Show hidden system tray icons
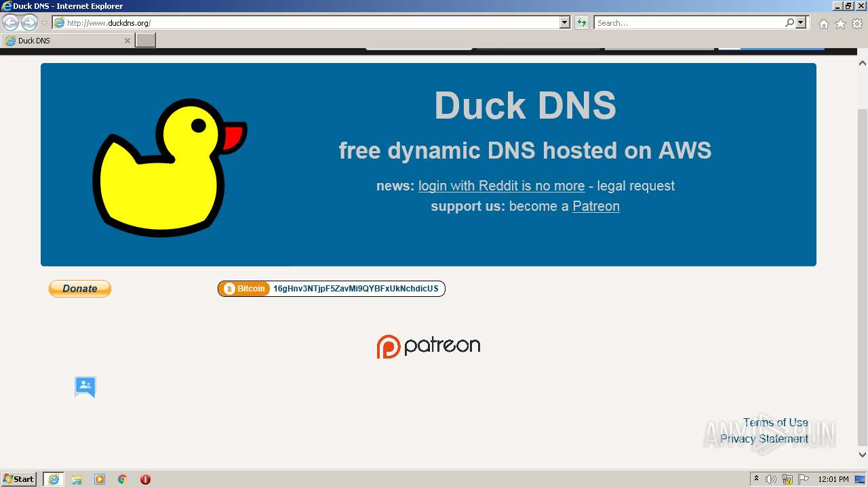This screenshot has width=868, height=488. click(x=756, y=479)
